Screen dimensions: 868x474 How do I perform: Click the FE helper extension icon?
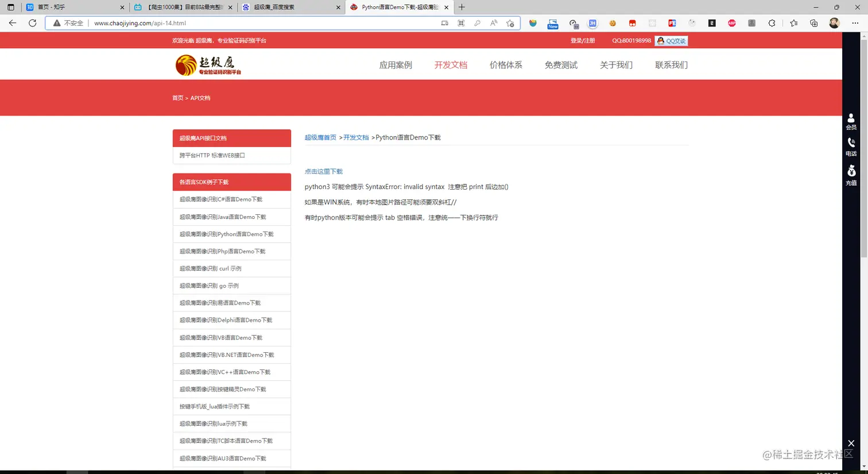point(672,23)
